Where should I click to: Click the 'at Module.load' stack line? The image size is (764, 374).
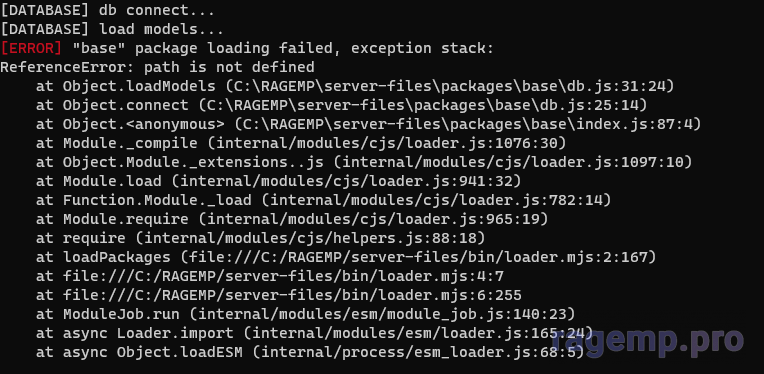pos(279,181)
